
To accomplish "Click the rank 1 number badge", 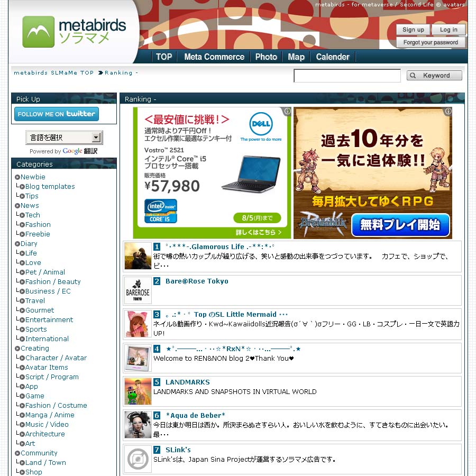I will coord(157,246).
